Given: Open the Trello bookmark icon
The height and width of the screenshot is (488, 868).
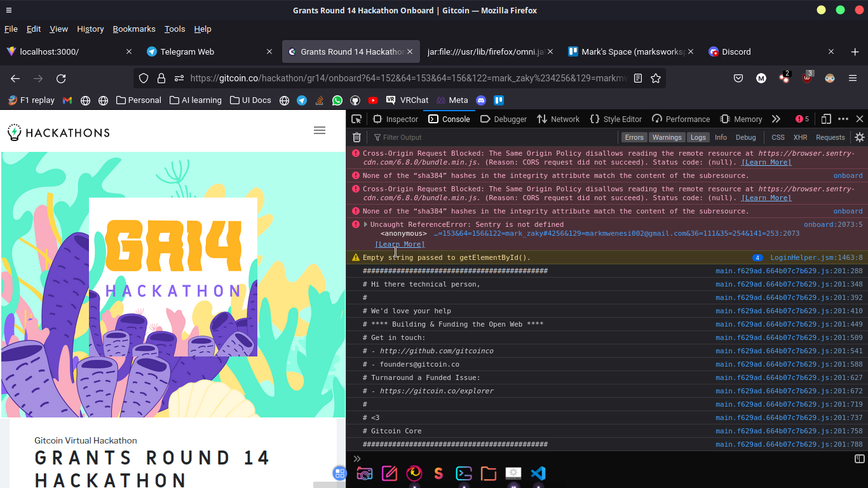Looking at the screenshot, I should coord(499,100).
